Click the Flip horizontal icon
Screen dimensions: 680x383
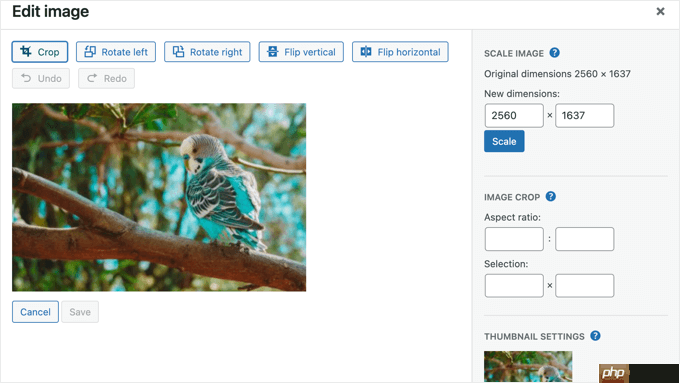366,52
